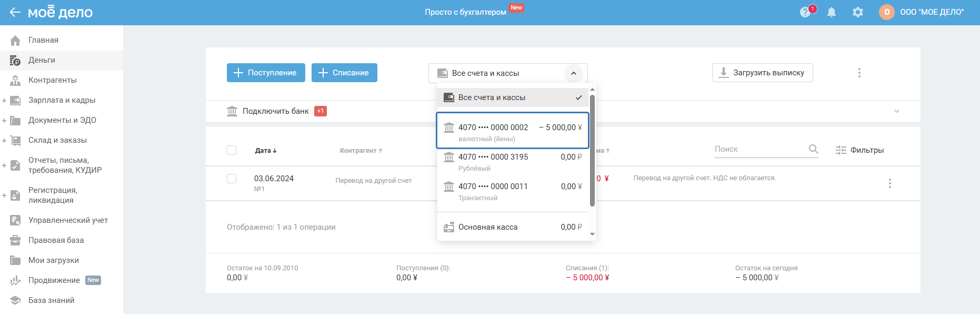
Task: Select Все счета и кассы list option
Action: coord(513,97)
